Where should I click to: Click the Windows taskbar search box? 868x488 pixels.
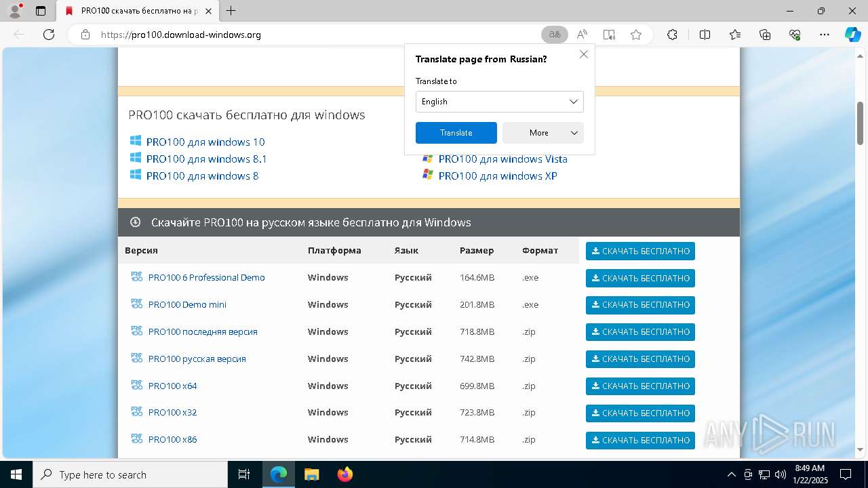(x=130, y=474)
